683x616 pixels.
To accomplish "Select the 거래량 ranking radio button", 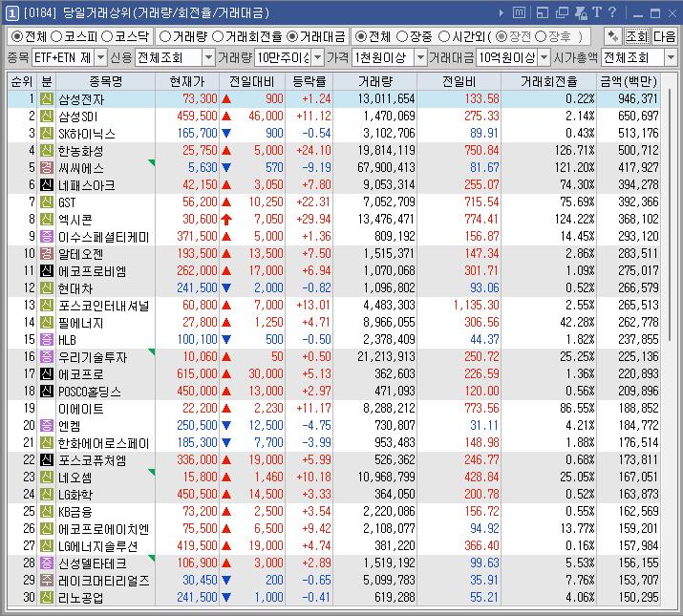I will [x=165, y=36].
